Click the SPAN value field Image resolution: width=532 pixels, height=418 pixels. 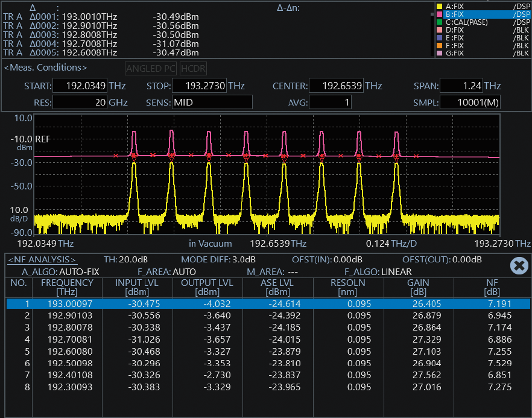tap(460, 86)
